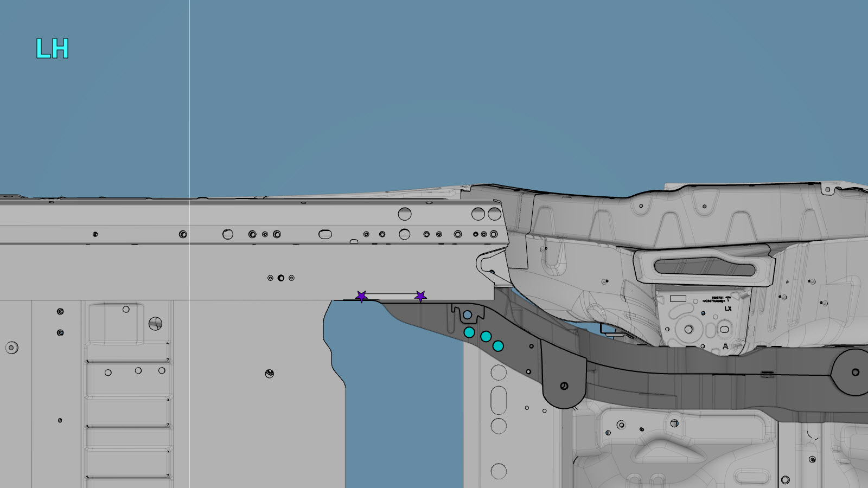Click the small blue-filled hole on LX bracket

coord(703,313)
